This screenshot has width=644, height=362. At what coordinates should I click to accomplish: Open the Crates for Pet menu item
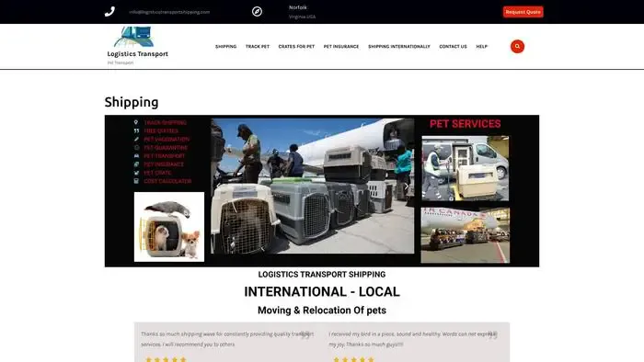296,46
